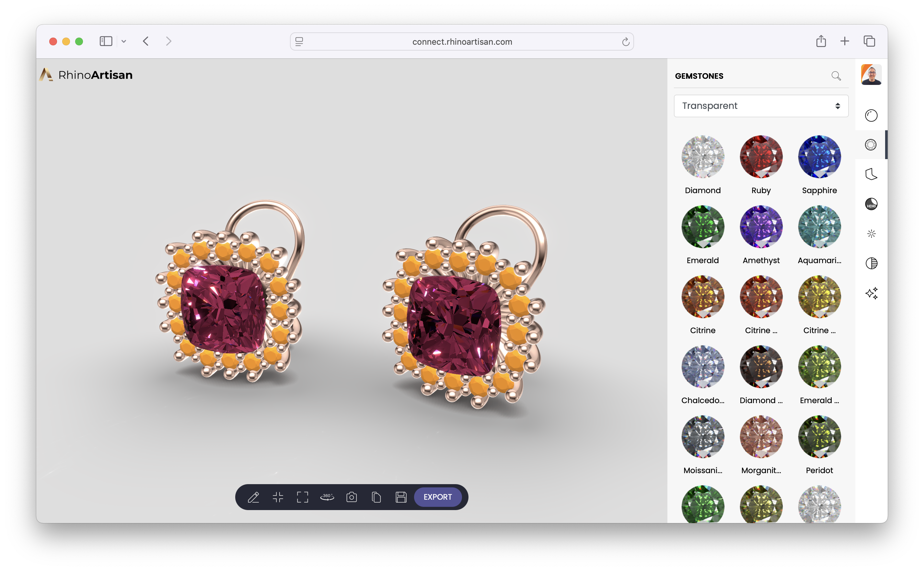Select the gemstones panel icon in sidebar
The height and width of the screenshot is (571, 924).
pos(871,145)
